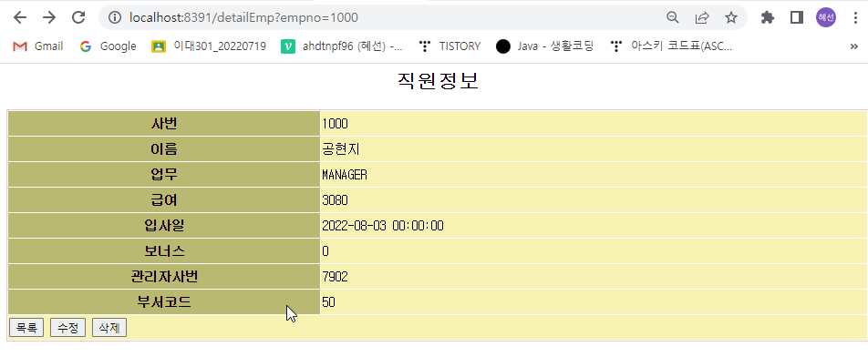The image size is (868, 357).
Task: Click the 목록 button
Action: click(x=26, y=328)
